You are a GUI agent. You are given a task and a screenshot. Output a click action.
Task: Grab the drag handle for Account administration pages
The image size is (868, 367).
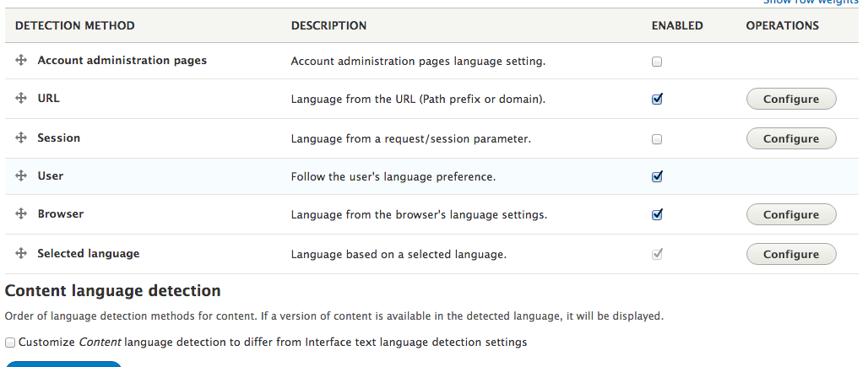coord(21,60)
